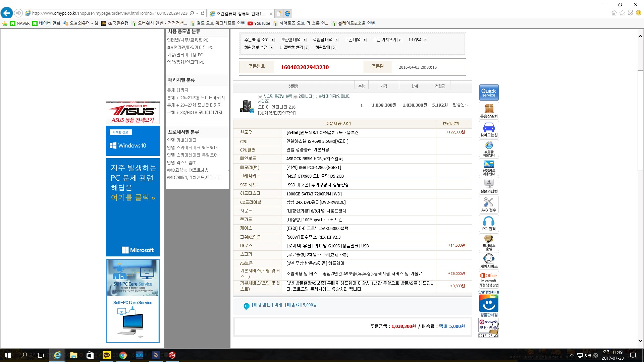Show hidden system tray icons chevron

click(572, 355)
